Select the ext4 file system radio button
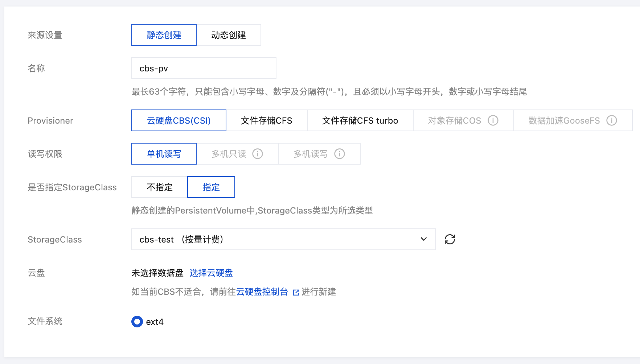This screenshot has width=640, height=364. (137, 322)
